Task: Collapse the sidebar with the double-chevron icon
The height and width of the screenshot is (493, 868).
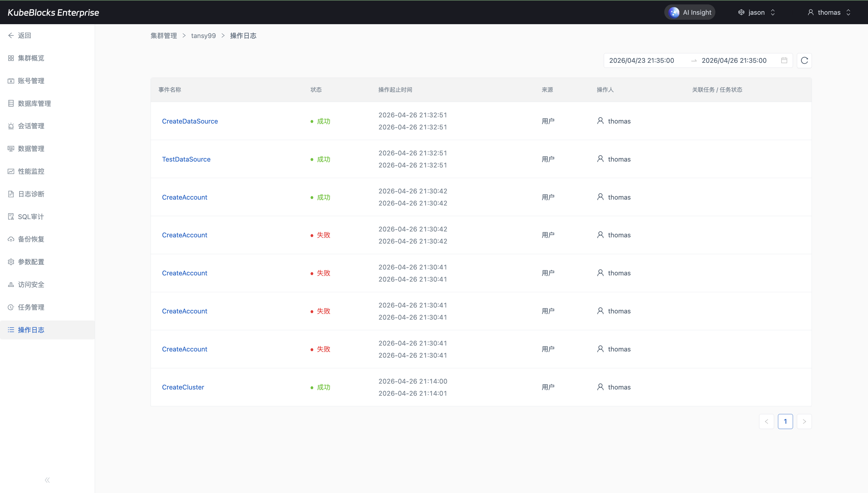Action: (47, 480)
